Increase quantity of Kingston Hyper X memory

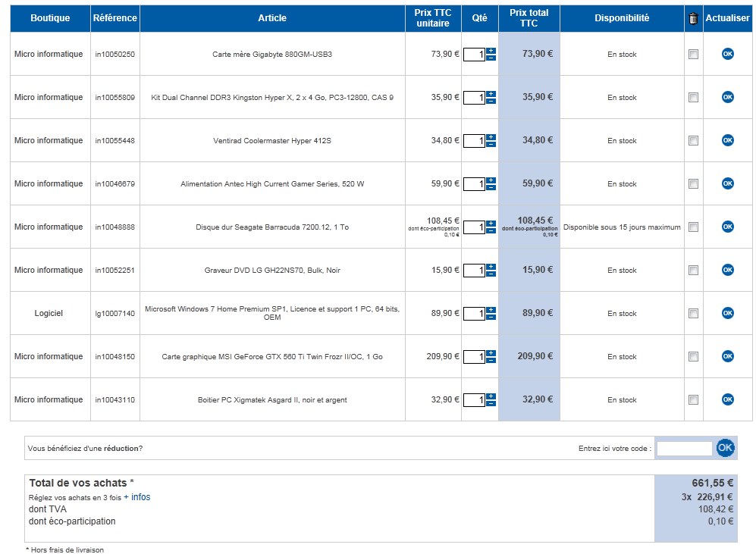pos(491,94)
